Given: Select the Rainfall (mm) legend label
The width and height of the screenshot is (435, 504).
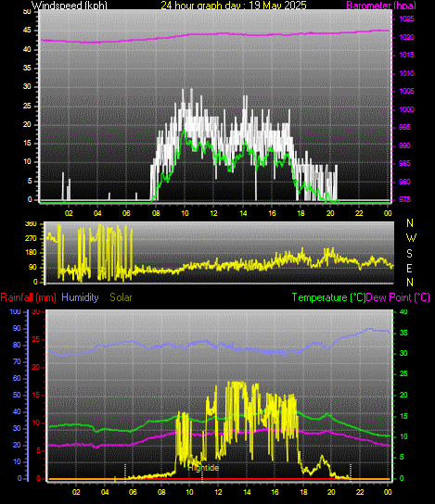Looking at the screenshot, I should click(x=29, y=297).
